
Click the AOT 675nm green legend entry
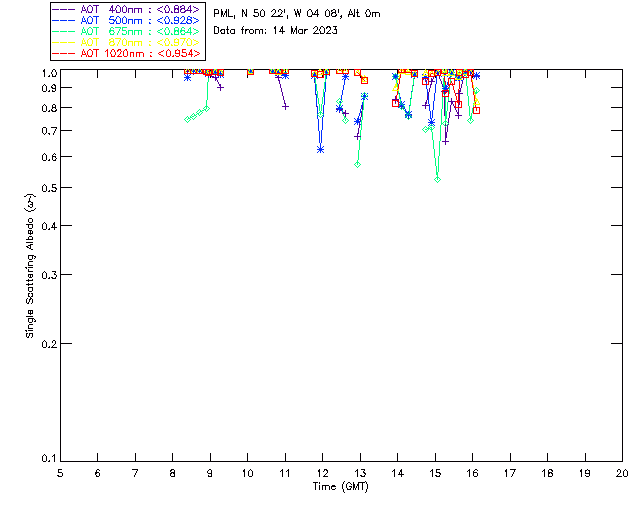[x=127, y=31]
